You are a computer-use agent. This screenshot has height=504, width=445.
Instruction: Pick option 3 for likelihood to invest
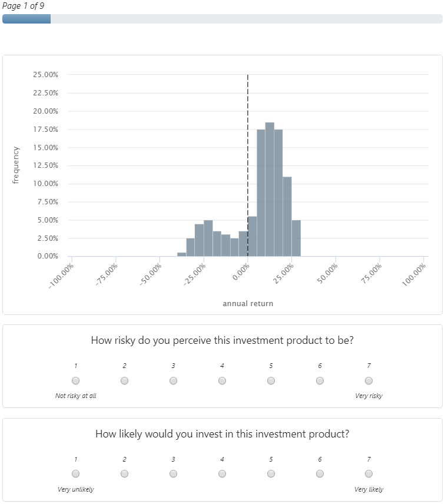pos(173,473)
